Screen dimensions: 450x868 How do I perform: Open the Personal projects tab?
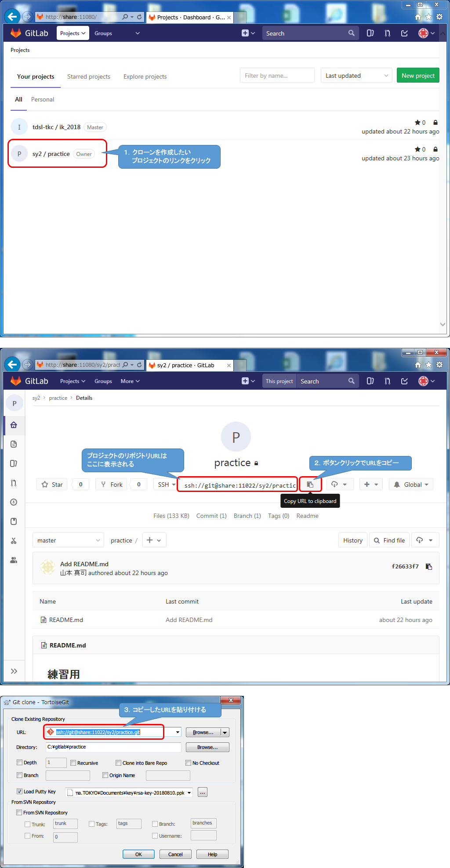(43, 100)
